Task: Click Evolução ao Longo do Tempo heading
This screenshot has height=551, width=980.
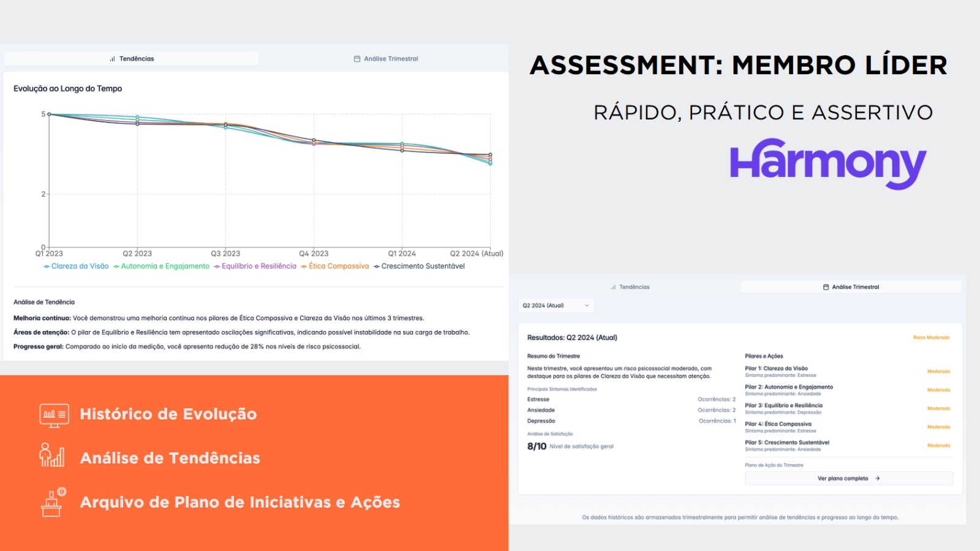Action: tap(68, 89)
